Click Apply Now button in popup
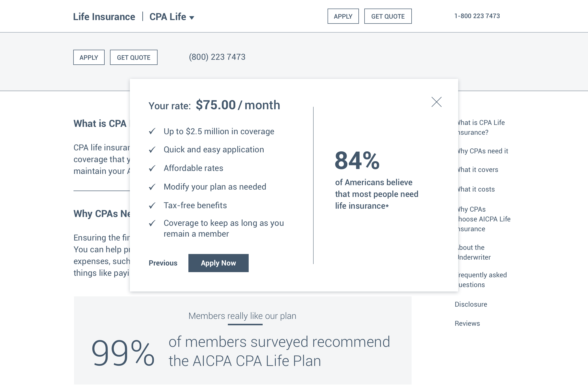 [218, 263]
